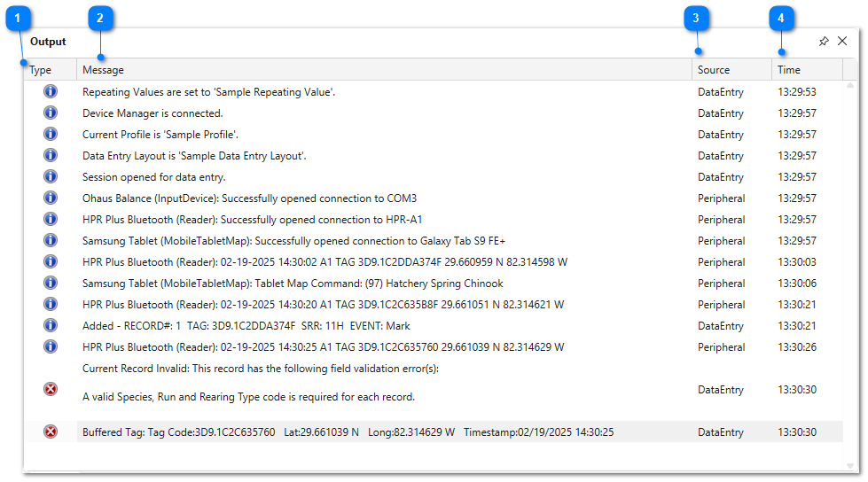Click info icon for Added RECORD# 1 row

click(51, 325)
